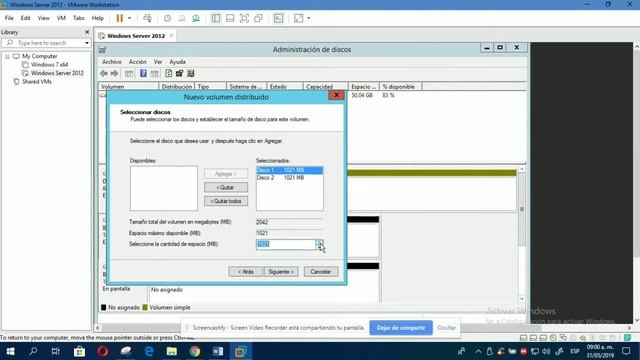The width and height of the screenshot is (640, 360).
Task: Select Disco 2 in Seleccionados list
Action: pyautogui.click(x=289, y=178)
